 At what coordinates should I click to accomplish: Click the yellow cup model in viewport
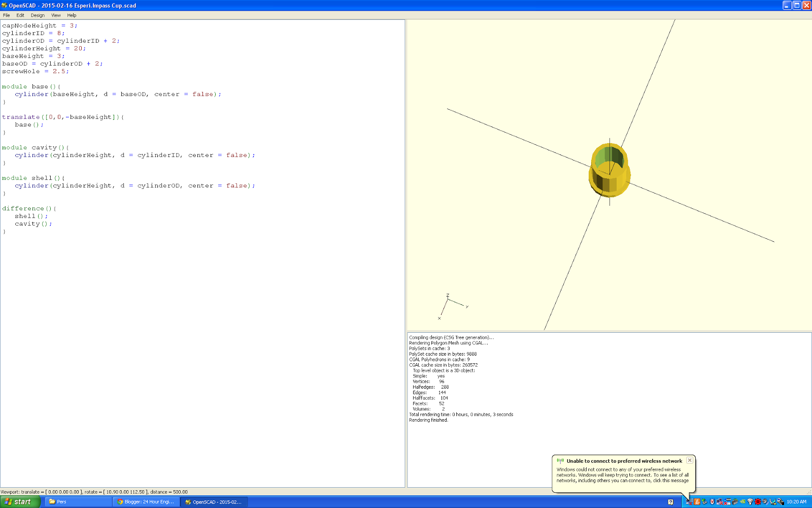click(x=610, y=171)
